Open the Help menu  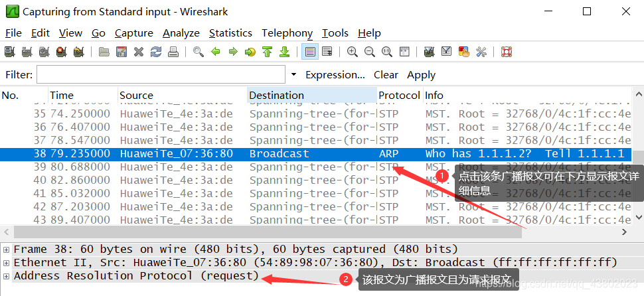[369, 33]
